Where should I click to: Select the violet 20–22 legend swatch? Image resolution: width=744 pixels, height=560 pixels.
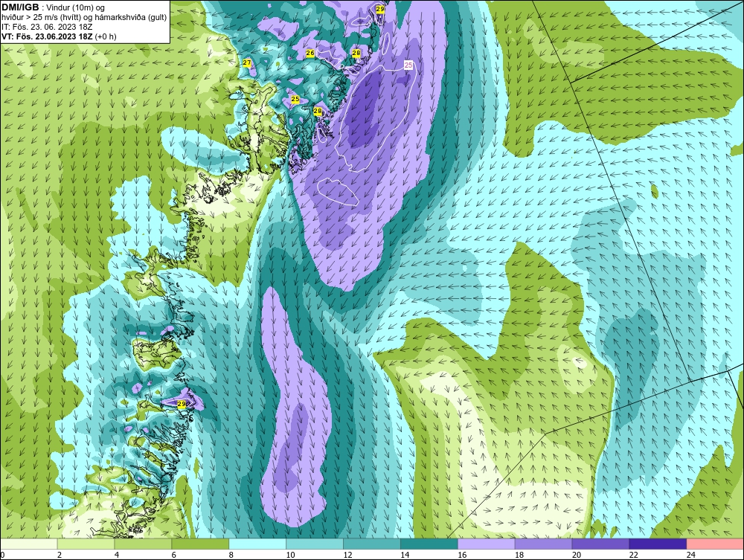coord(600,544)
